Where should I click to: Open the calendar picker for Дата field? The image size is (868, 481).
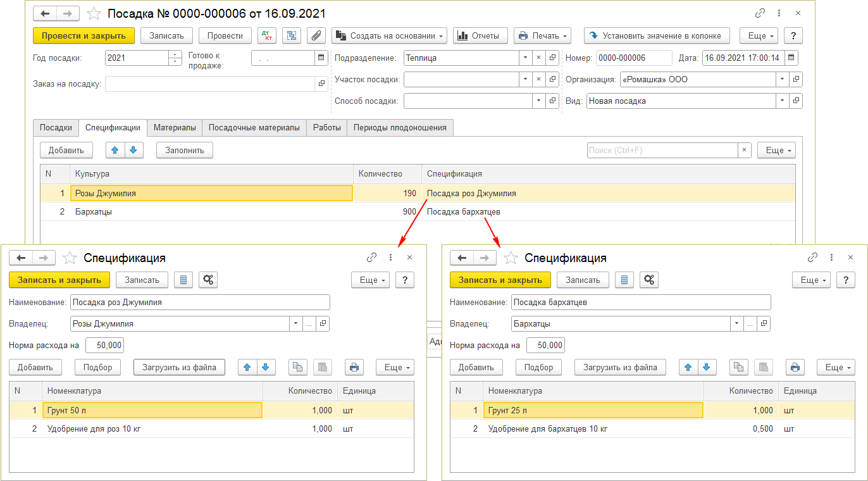[791, 58]
